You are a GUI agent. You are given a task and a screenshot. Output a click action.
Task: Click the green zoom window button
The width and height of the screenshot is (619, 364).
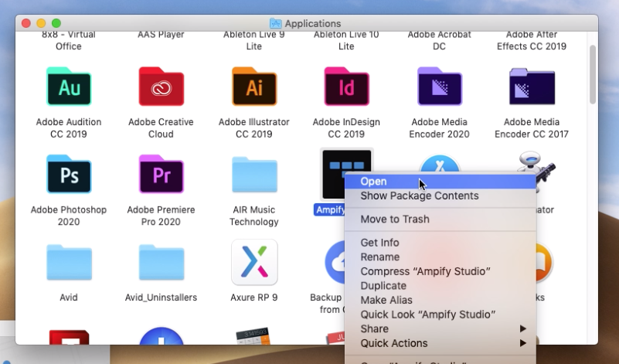coord(56,23)
